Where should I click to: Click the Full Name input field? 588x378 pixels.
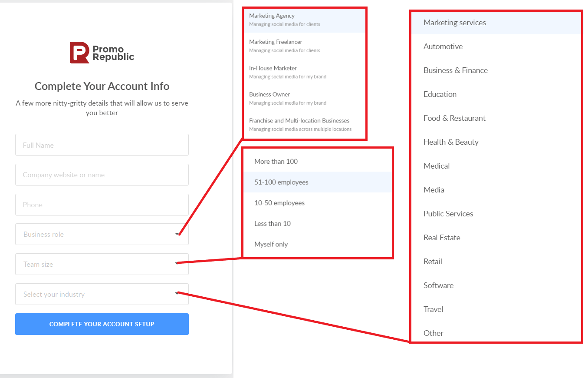tap(102, 145)
